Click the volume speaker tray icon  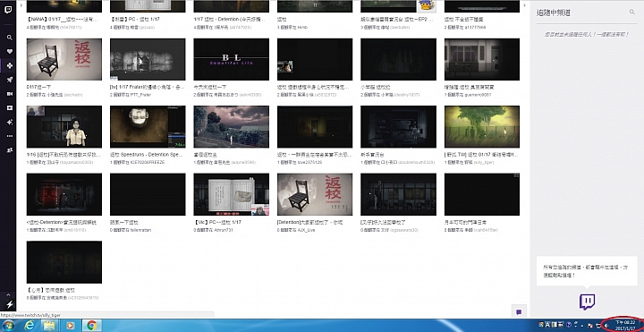[x=607, y=326]
